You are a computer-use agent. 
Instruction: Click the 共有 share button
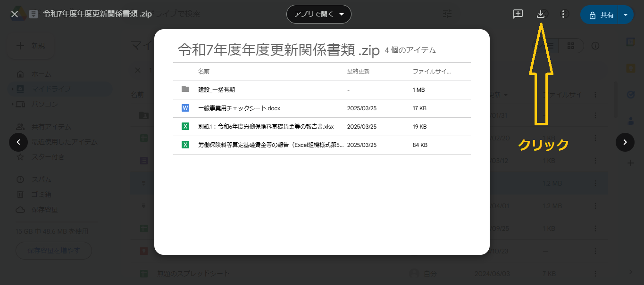pos(600,15)
